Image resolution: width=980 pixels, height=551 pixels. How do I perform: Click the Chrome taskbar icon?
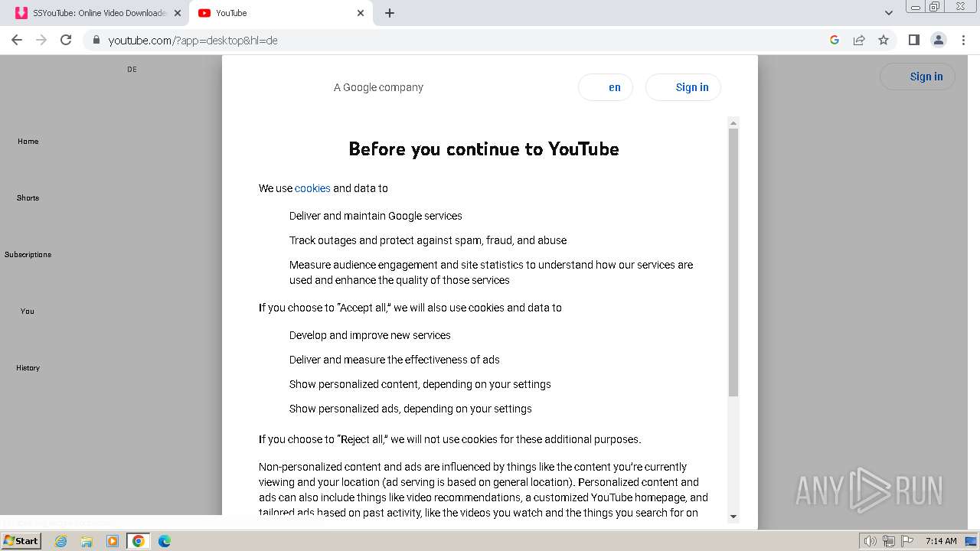139,541
